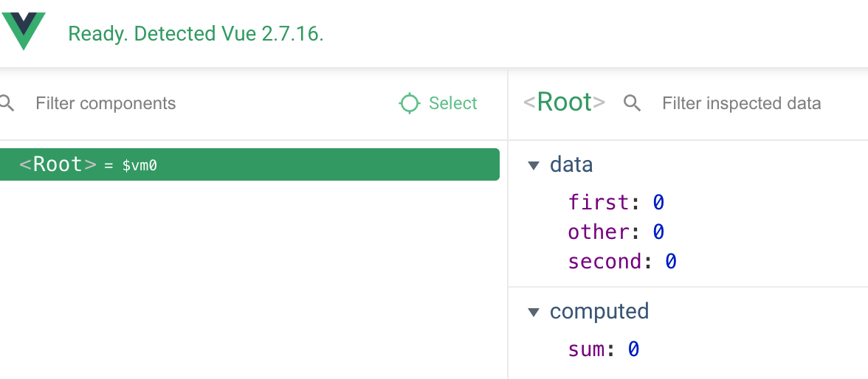Click the value of the second property
The width and height of the screenshot is (868, 379).
click(x=671, y=261)
